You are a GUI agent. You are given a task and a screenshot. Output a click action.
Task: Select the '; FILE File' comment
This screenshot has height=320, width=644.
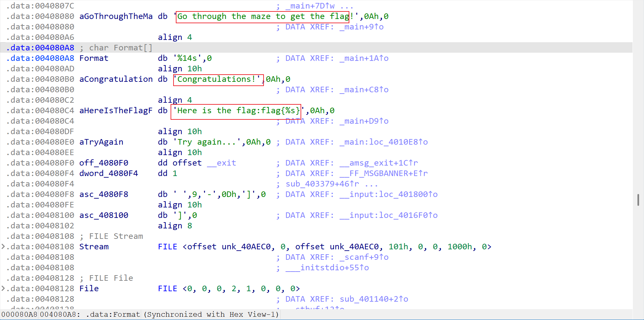coord(106,278)
